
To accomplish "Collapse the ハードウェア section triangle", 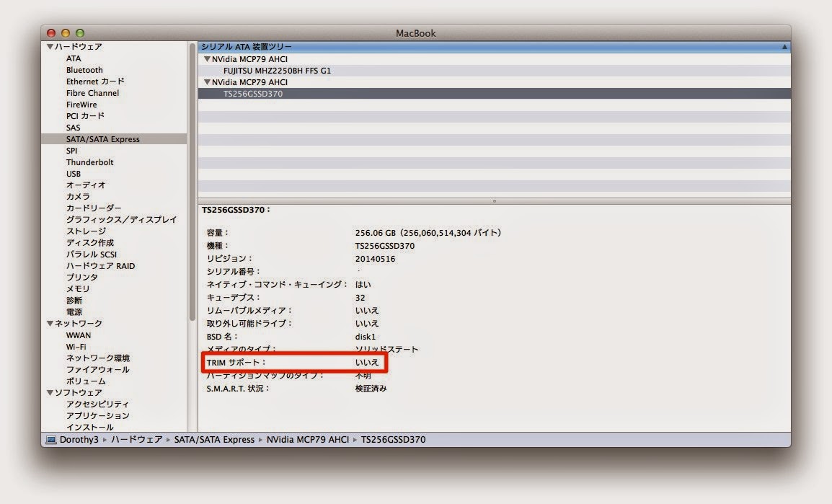I will pos(50,47).
